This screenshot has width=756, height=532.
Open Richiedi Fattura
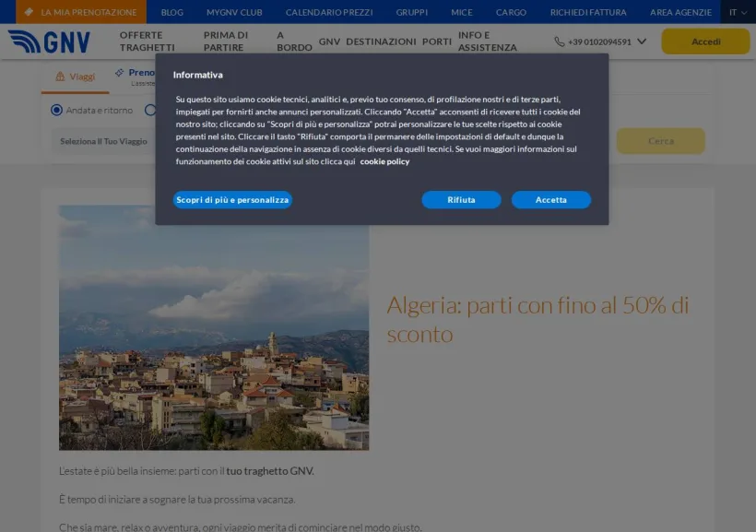[588, 12]
